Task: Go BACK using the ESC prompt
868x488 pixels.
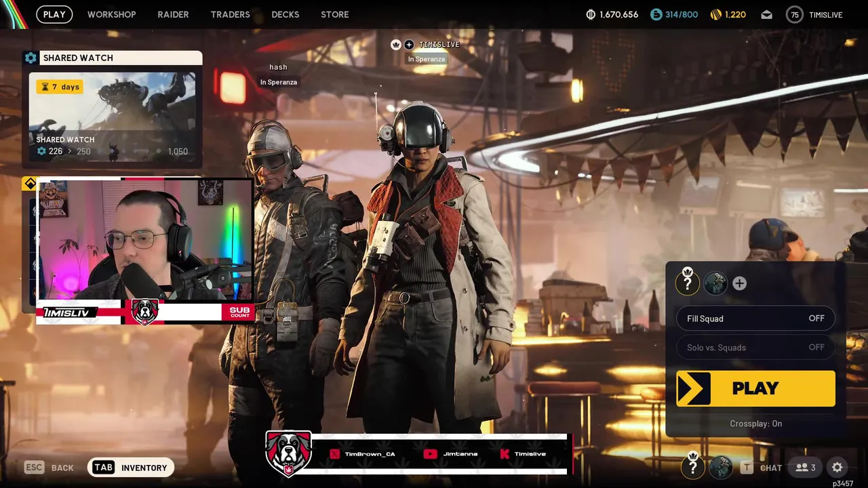Action: pos(49,468)
